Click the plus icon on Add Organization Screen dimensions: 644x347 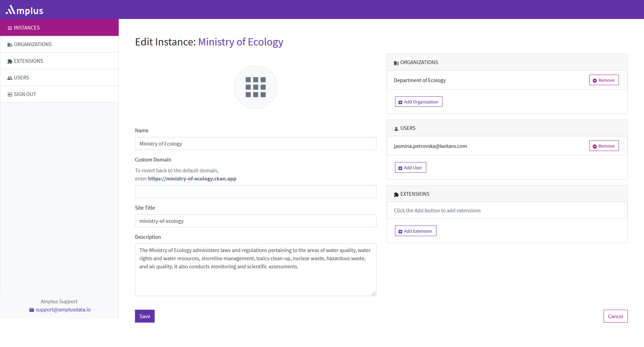(400, 102)
